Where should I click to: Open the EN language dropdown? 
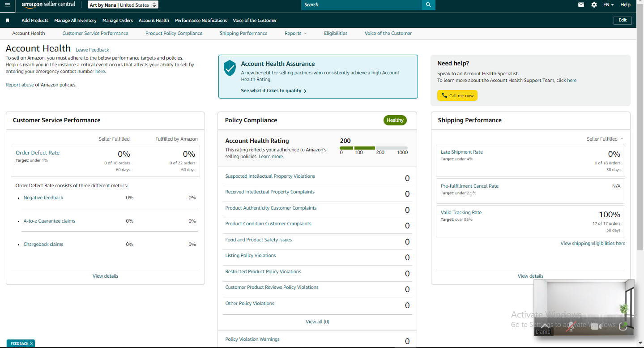click(x=608, y=4)
